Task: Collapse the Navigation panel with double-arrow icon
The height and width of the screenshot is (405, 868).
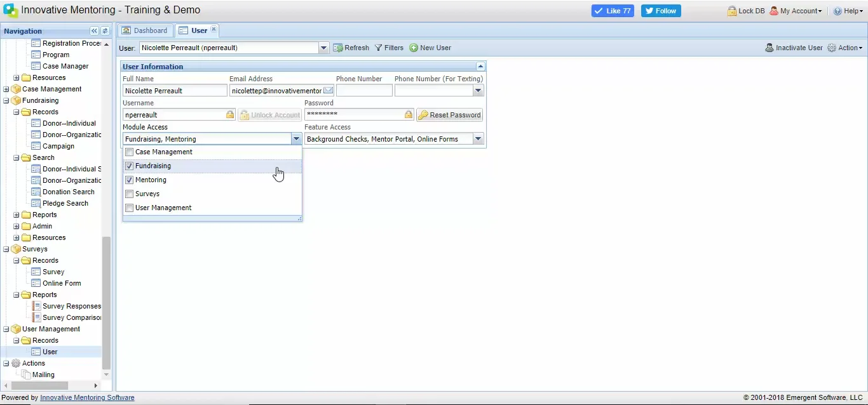Action: click(x=94, y=30)
